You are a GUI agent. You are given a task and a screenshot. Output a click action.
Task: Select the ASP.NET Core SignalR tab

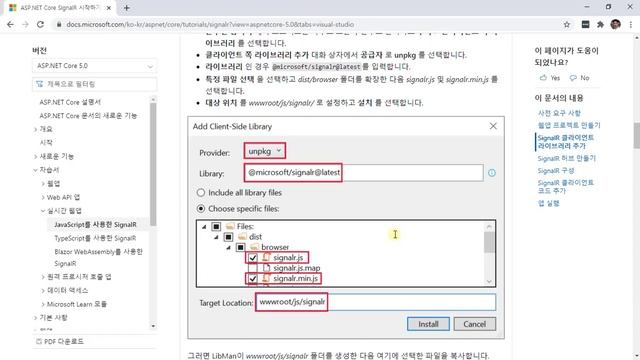coord(60,8)
